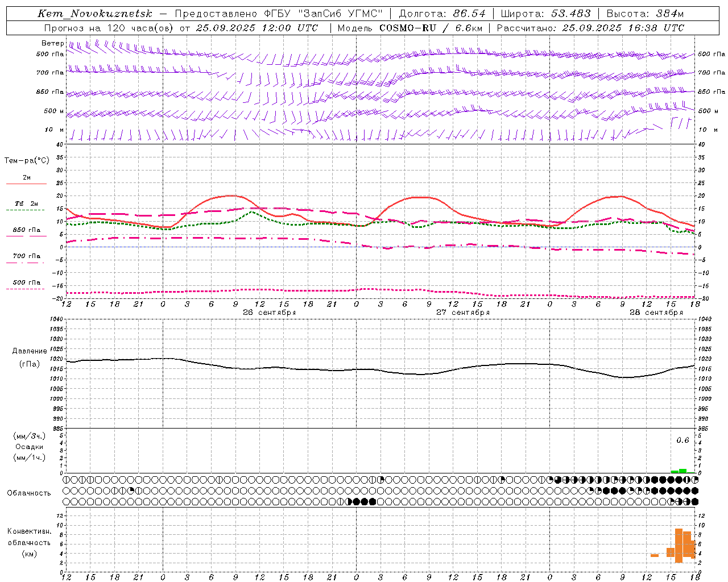Image resolution: width=728 pixels, height=582 pixels.
Task: Click the legend line below '700 гПа' temperature entry
Action: [x=26, y=263]
